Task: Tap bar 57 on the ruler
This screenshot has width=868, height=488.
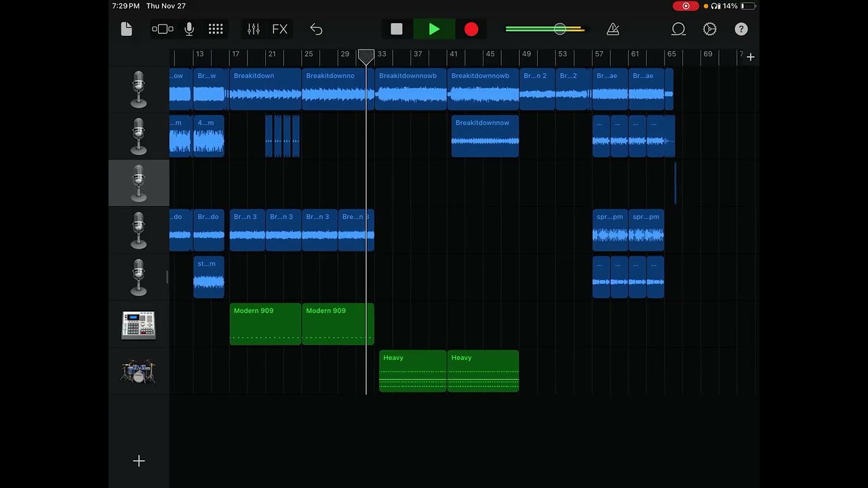Action: (x=599, y=54)
